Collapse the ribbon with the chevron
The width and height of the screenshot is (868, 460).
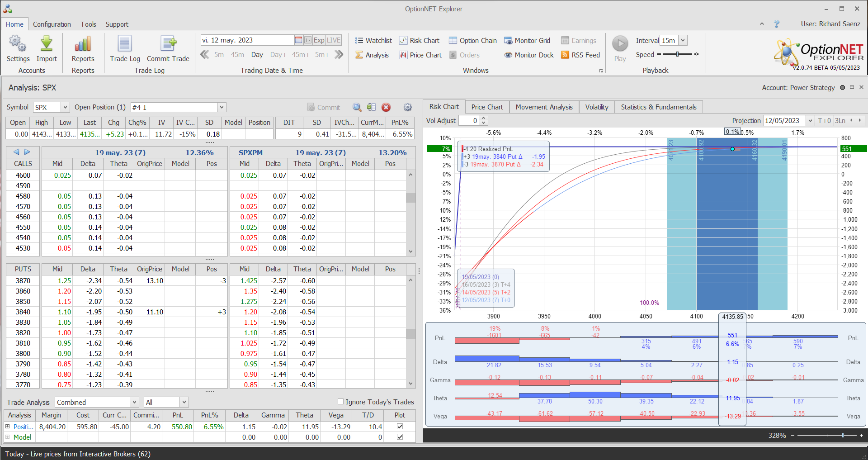pyautogui.click(x=762, y=24)
